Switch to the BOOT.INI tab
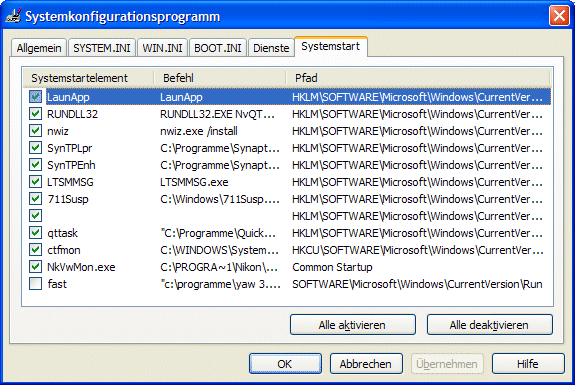This screenshot has width=575, height=385. [218, 48]
